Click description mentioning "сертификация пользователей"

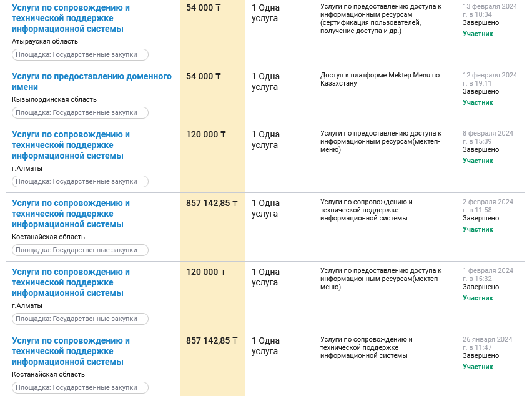(380, 18)
